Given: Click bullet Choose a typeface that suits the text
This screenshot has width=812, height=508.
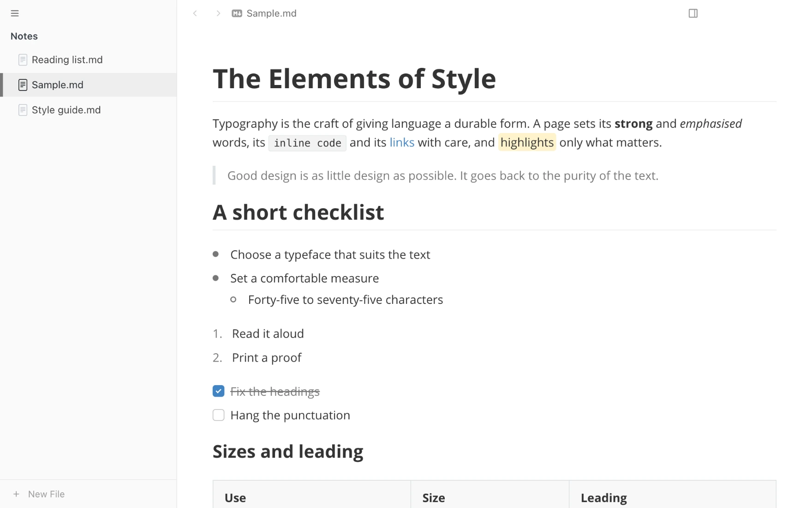Looking at the screenshot, I should coord(330,254).
